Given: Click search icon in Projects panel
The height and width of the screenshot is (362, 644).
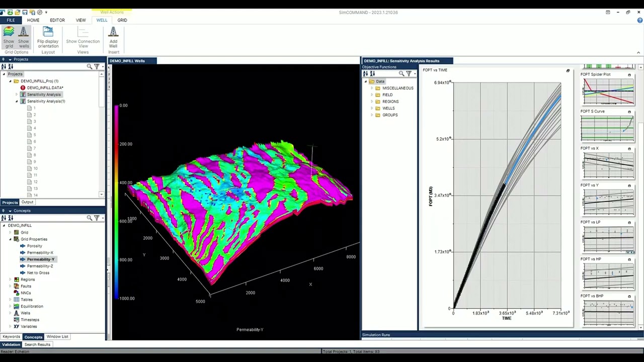Looking at the screenshot, I should (x=90, y=66).
